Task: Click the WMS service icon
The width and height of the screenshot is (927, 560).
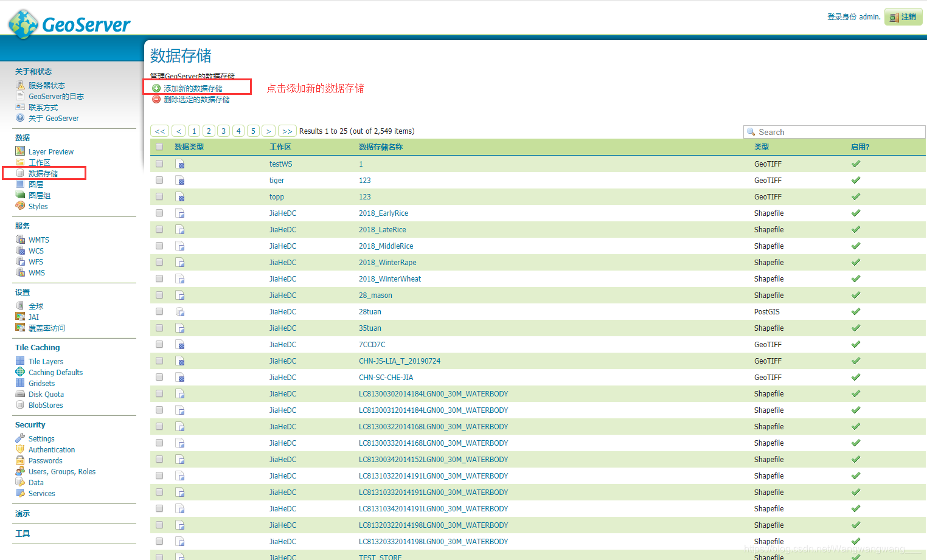Action: [x=20, y=272]
